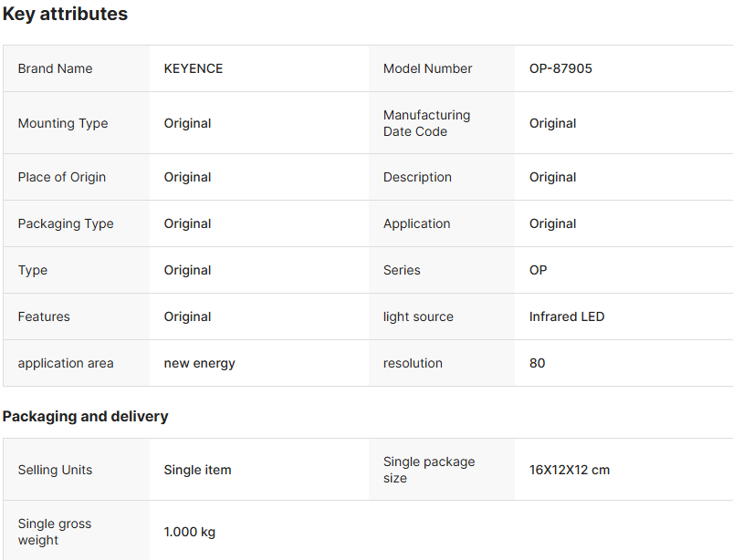Image resolution: width=733 pixels, height=560 pixels.
Task: Click the Key attributes heading
Action: pos(65,15)
